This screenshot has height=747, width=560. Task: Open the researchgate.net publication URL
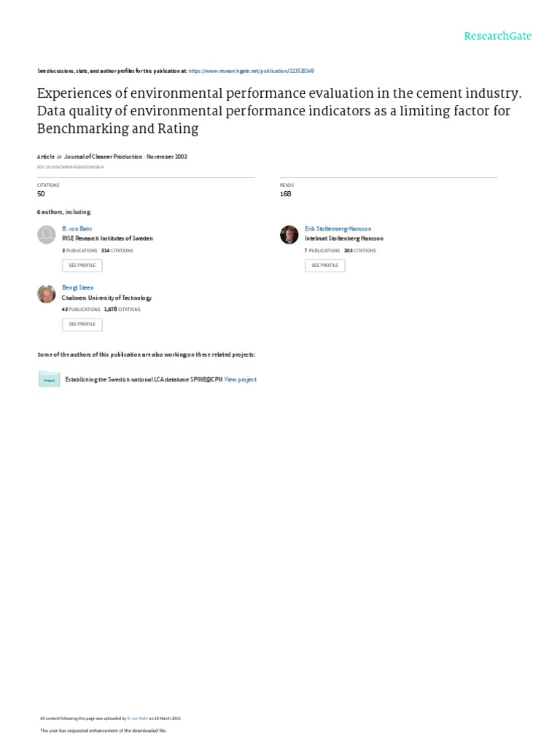point(251,71)
